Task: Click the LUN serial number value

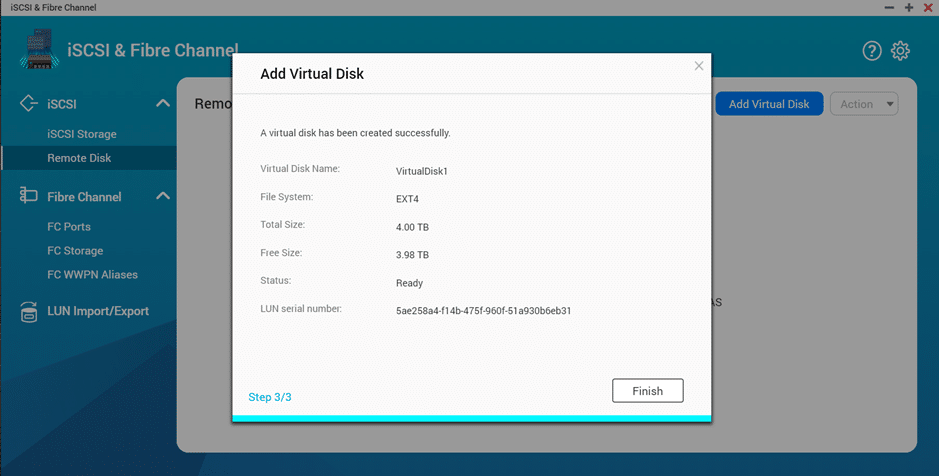Action: click(x=483, y=311)
